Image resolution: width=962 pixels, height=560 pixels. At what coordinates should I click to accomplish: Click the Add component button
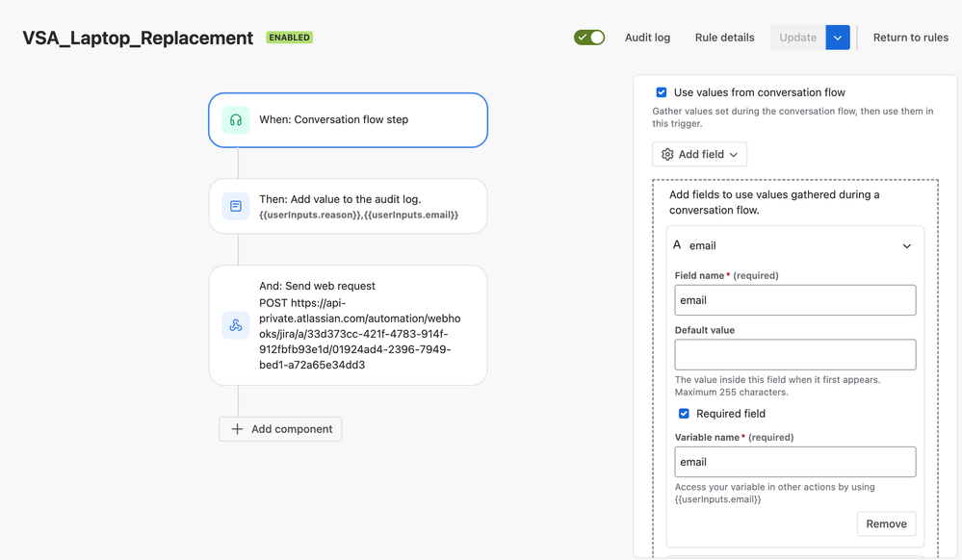coord(280,429)
